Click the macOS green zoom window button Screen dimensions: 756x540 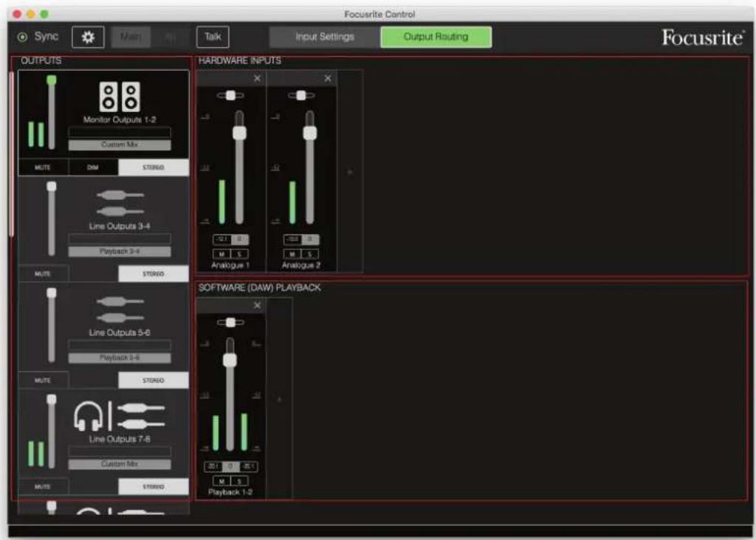44,14
